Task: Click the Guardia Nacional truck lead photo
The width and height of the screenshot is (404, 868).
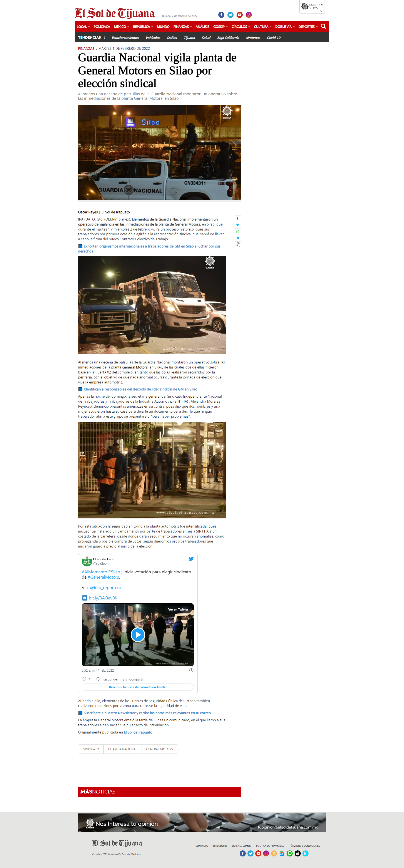Action: pos(160,152)
